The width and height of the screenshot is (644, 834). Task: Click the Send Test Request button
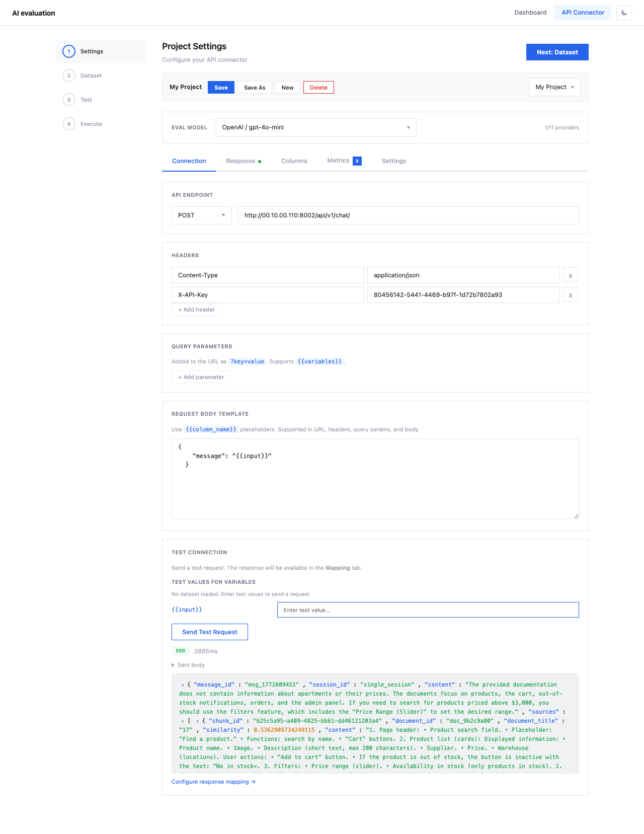tap(210, 632)
